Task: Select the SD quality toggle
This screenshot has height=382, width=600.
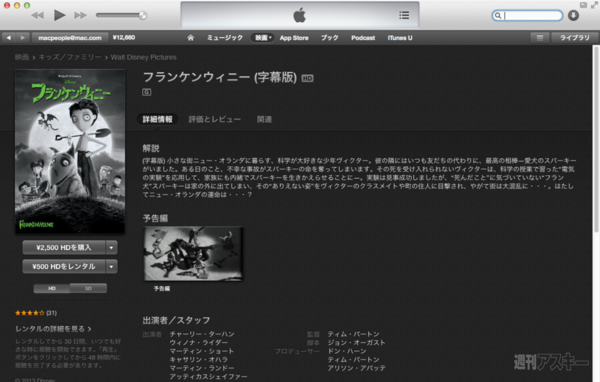Action: point(88,288)
